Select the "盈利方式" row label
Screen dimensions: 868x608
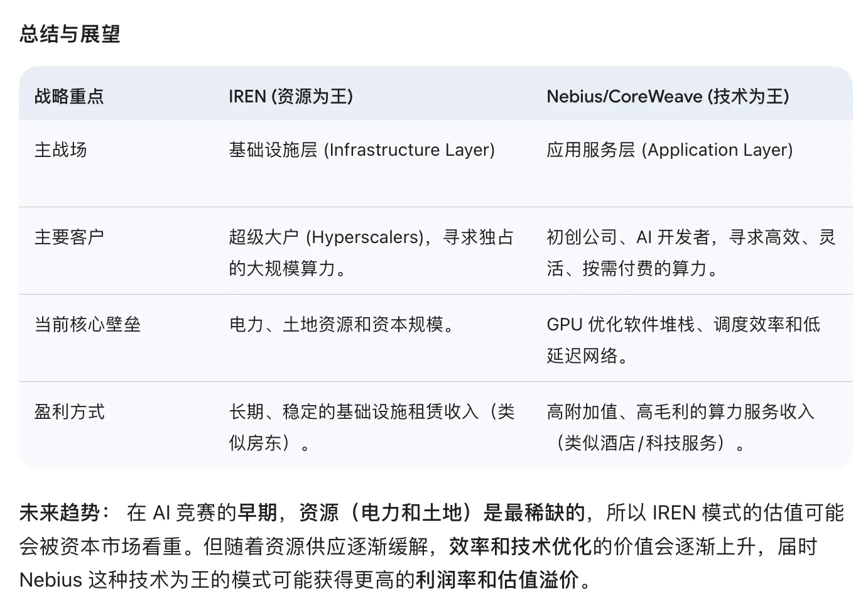click(69, 411)
